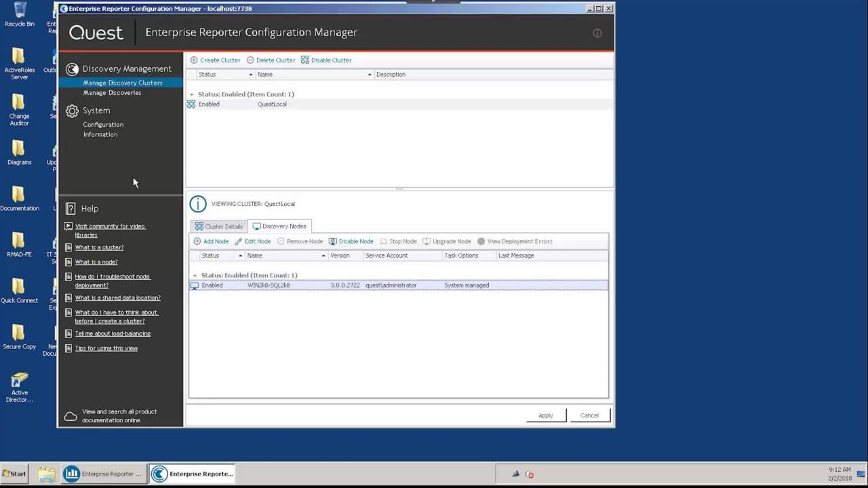
Task: Open Manage Discoveries from the sidebar
Action: coord(112,92)
